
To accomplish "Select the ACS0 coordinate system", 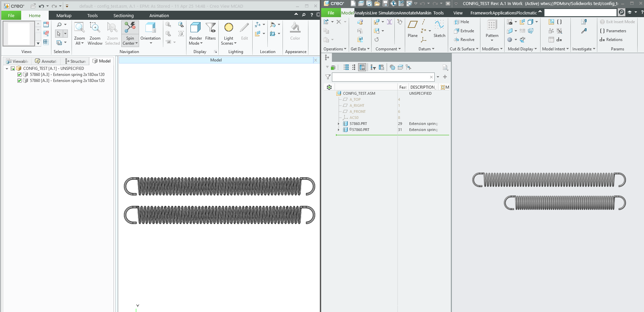I will (x=354, y=118).
